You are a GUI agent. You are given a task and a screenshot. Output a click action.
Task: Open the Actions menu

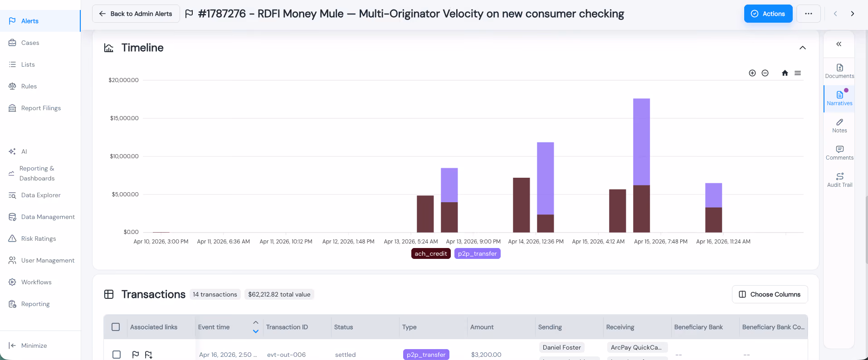coord(768,14)
